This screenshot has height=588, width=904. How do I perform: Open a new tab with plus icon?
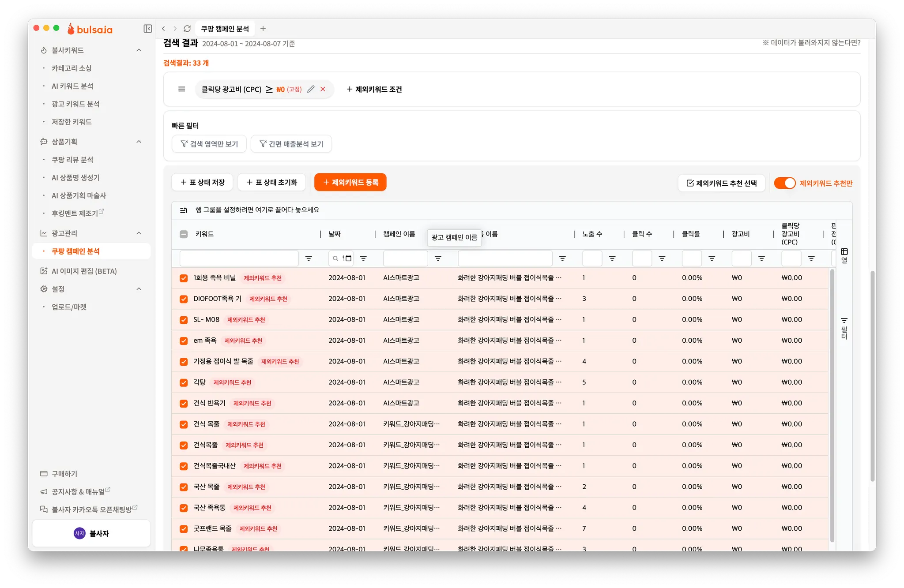point(263,29)
